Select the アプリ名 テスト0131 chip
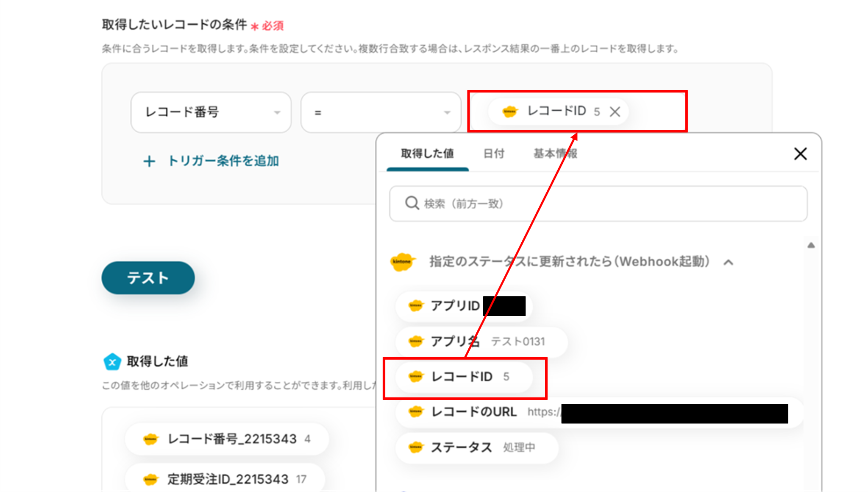Image resolution: width=868 pixels, height=492 pixels. (481, 341)
